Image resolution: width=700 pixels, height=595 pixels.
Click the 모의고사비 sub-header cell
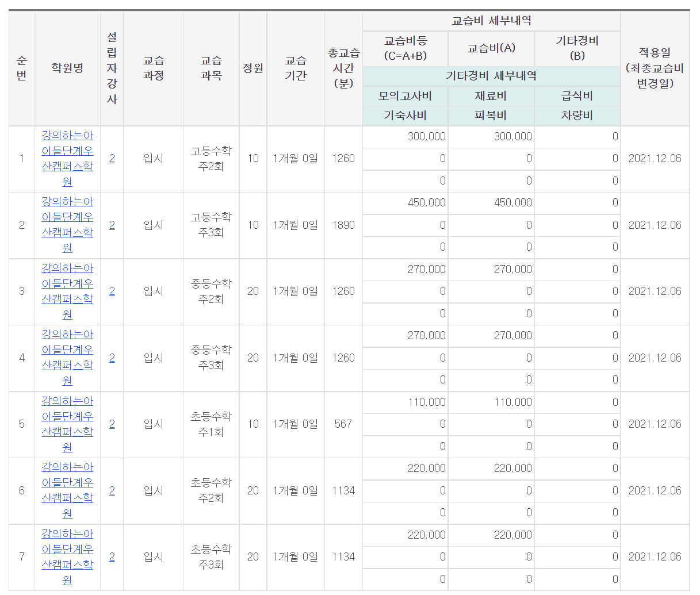click(405, 96)
